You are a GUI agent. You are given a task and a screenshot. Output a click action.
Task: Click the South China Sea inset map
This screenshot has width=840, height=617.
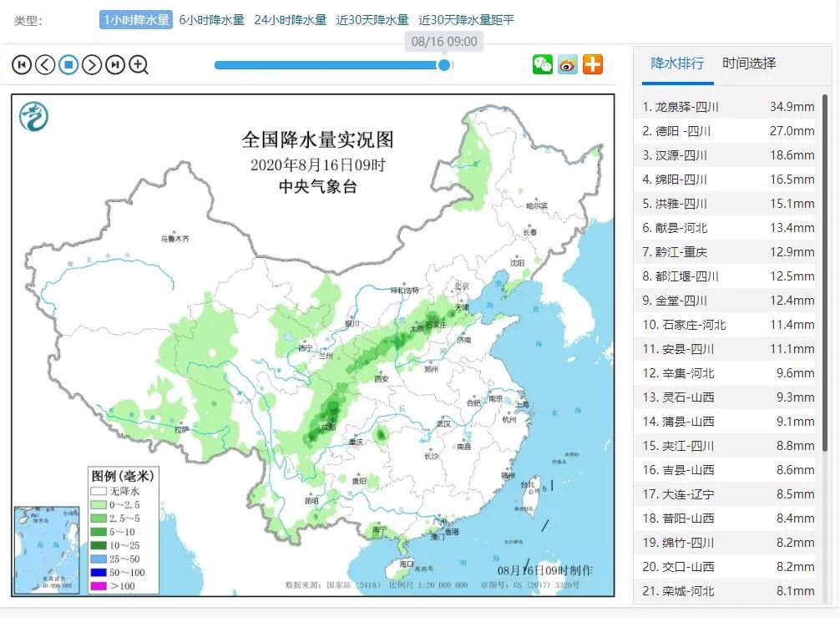pos(47,550)
